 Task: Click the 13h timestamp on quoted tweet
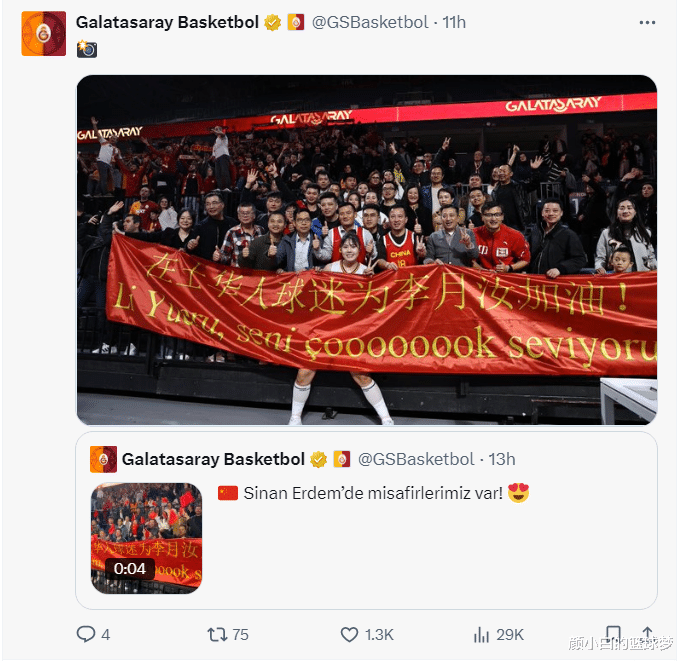click(502, 459)
